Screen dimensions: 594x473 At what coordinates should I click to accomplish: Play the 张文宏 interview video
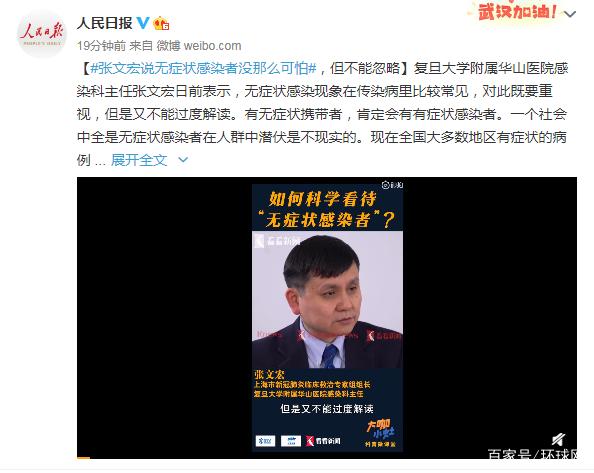tap(327, 317)
